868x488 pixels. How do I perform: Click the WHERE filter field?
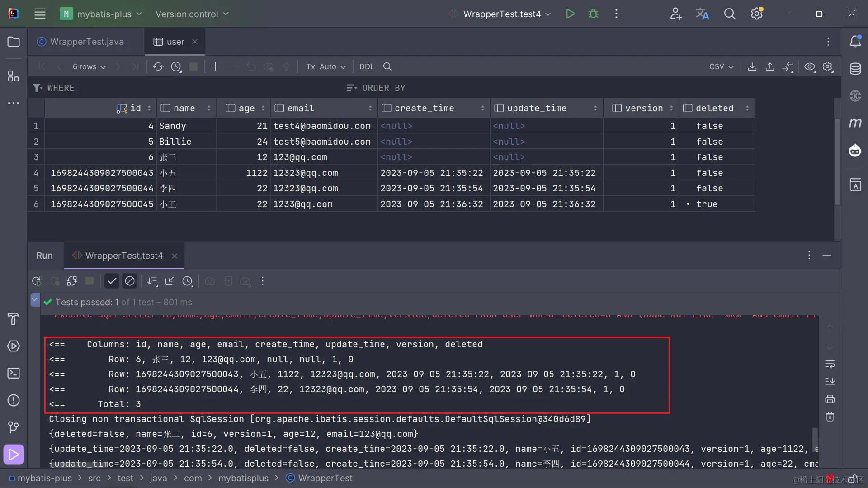point(185,88)
